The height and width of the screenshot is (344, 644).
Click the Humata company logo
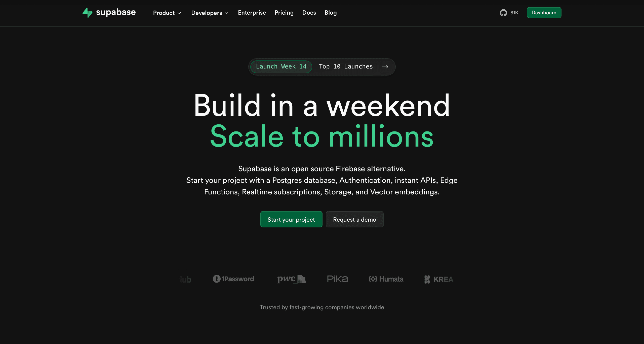tap(386, 279)
